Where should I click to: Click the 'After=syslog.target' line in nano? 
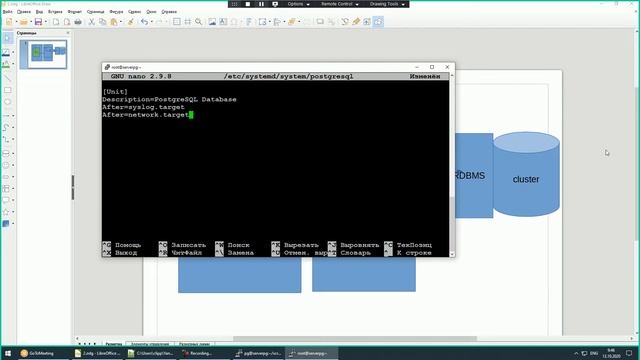143,107
